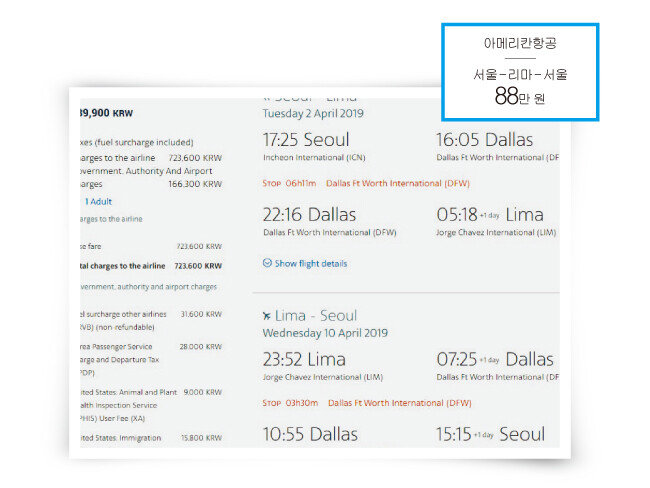Click the 서울-리마-서울 route label
Viewport: 650px width, 488px height.
click(x=520, y=75)
